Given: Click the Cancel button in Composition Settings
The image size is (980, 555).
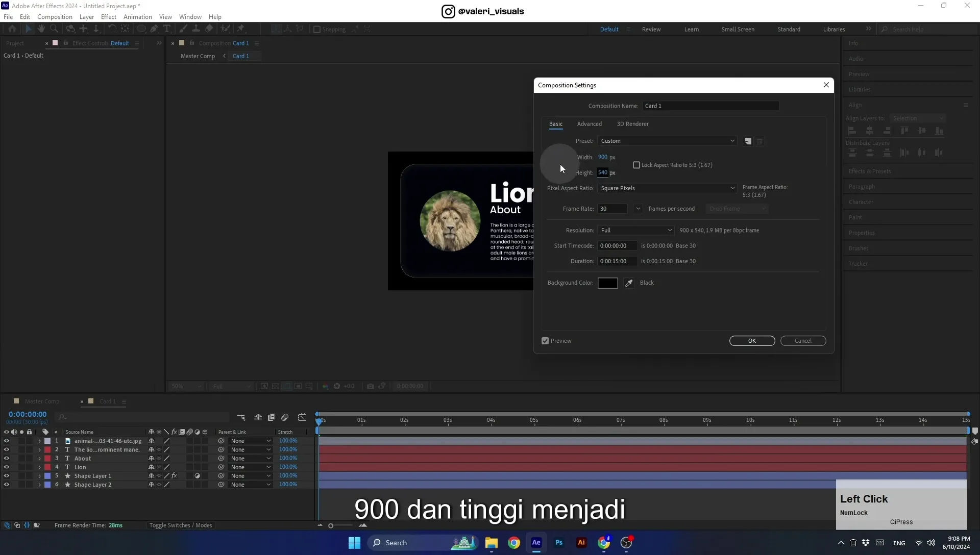Looking at the screenshot, I should point(803,341).
